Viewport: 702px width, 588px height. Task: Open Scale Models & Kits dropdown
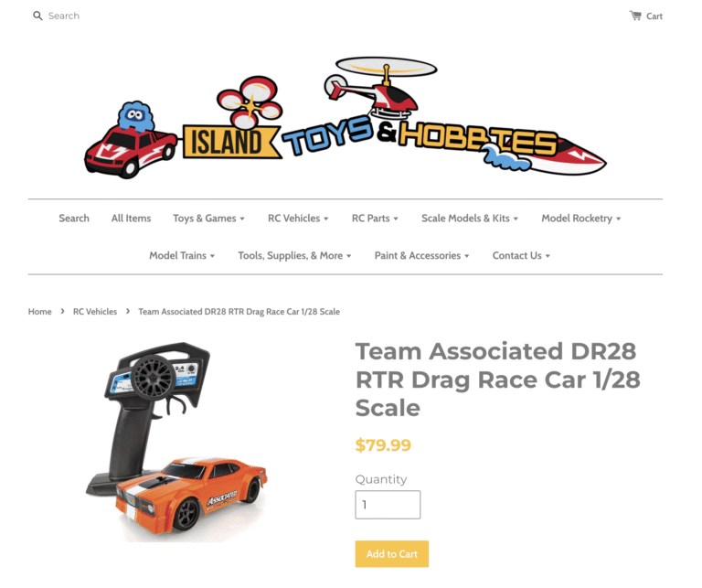[x=470, y=218]
